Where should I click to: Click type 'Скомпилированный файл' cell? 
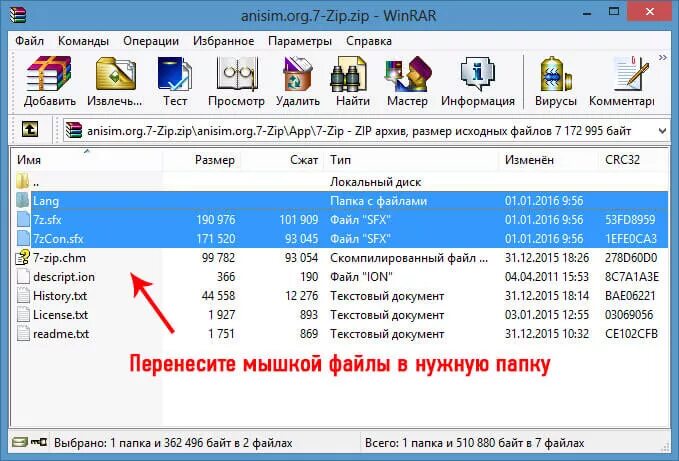click(409, 258)
